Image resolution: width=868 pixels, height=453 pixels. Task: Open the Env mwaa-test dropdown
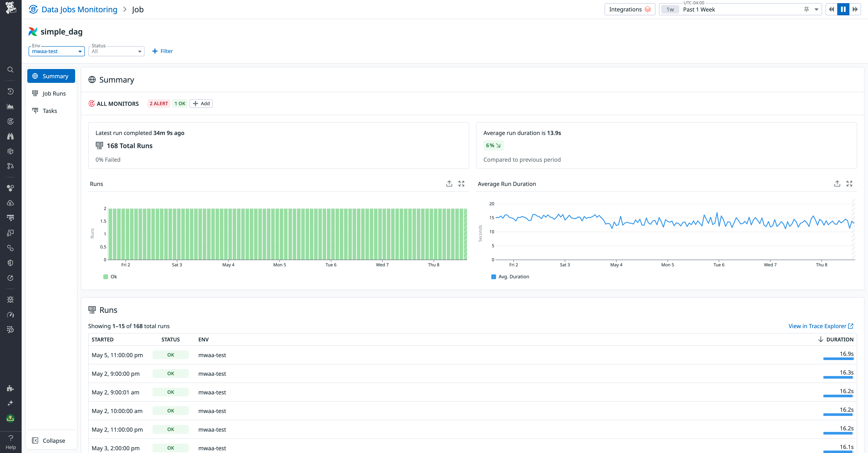pyautogui.click(x=56, y=51)
